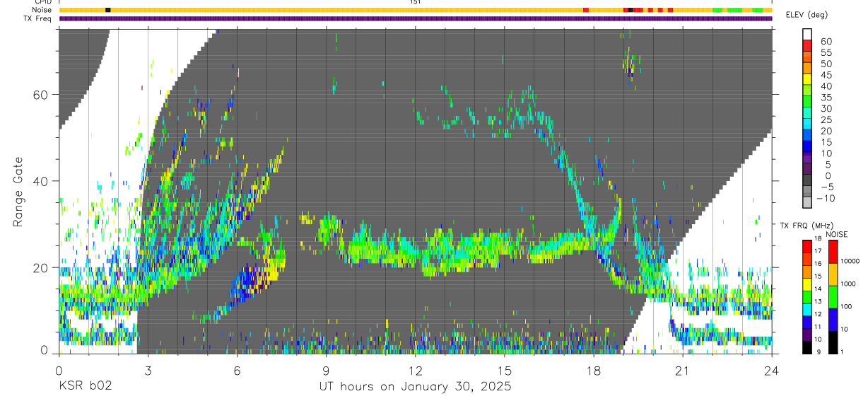
Task: Click the "ELEV (deg)" legend title
Action: pos(807,16)
